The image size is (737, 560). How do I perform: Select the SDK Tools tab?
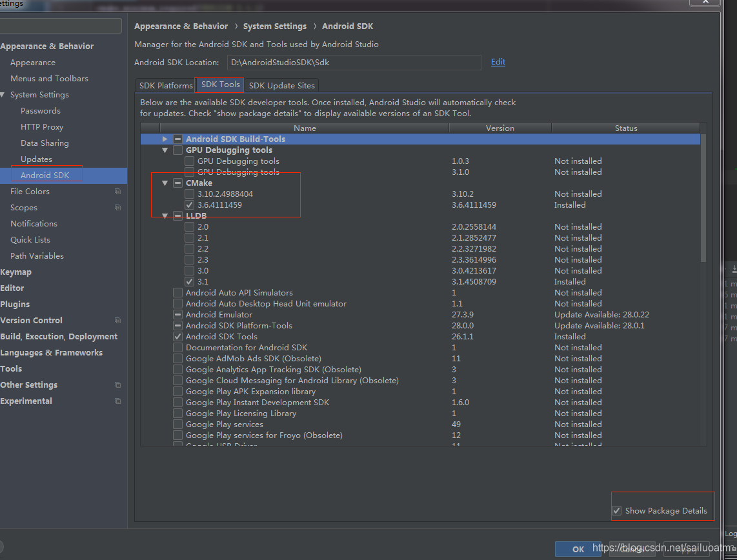pyautogui.click(x=220, y=85)
